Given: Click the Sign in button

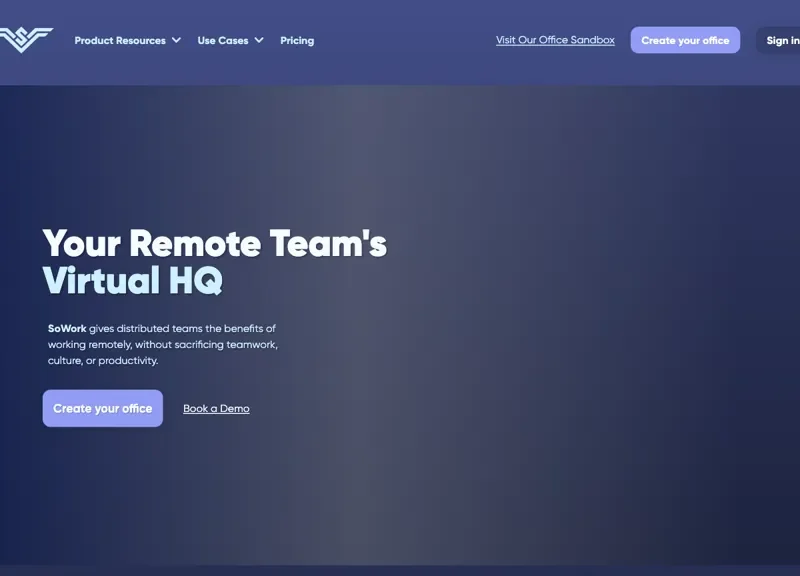Looking at the screenshot, I should pyautogui.click(x=782, y=41).
